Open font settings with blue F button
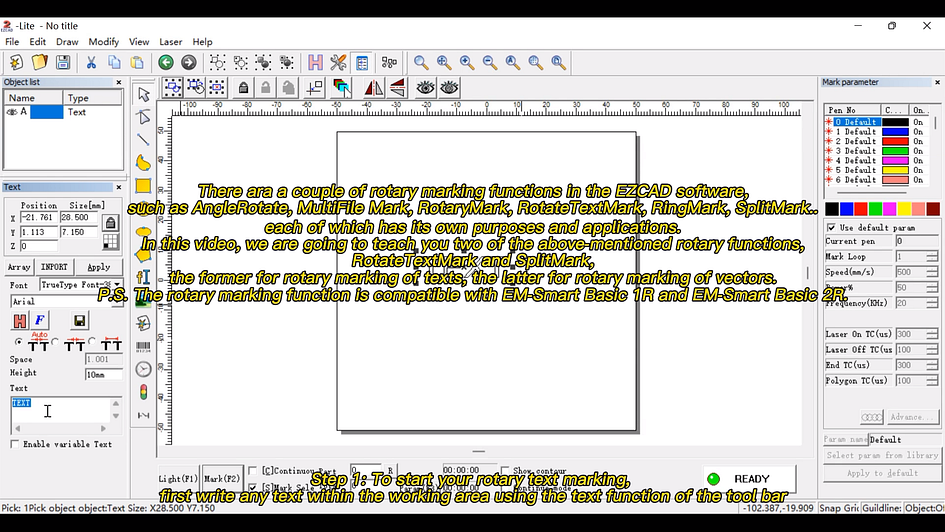Viewport: 945px width, 532px height. tap(40, 321)
